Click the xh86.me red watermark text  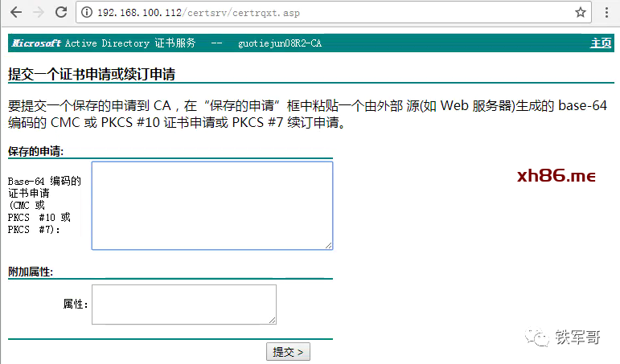(x=556, y=175)
